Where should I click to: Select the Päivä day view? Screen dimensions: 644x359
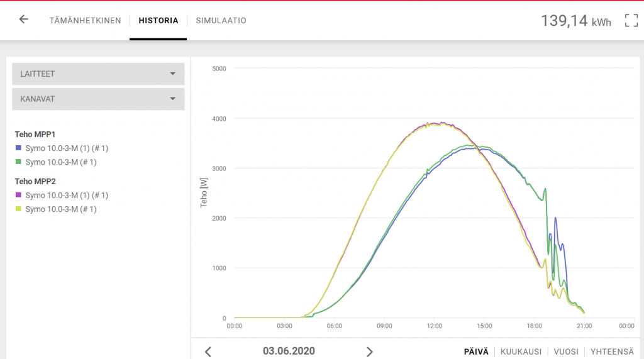(x=476, y=351)
